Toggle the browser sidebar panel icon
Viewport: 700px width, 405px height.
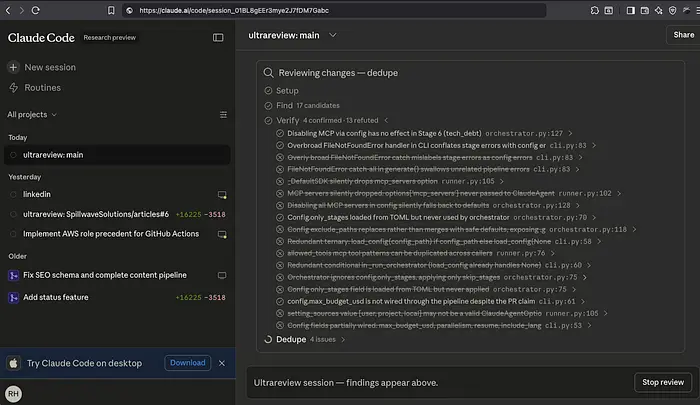click(630, 10)
